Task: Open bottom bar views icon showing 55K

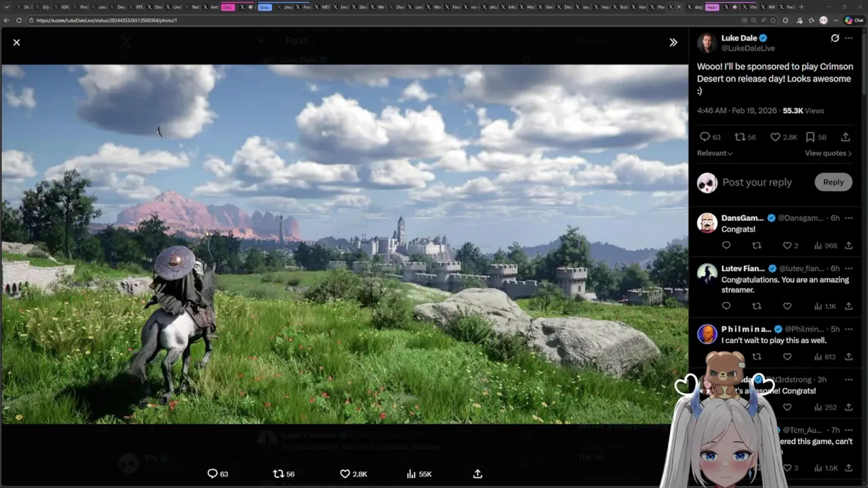Action: pyautogui.click(x=419, y=474)
